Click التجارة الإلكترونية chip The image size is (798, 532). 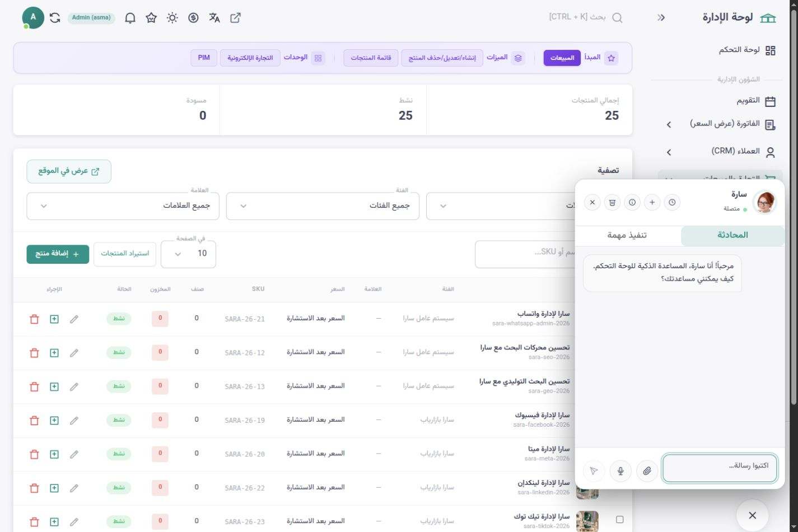pos(250,58)
